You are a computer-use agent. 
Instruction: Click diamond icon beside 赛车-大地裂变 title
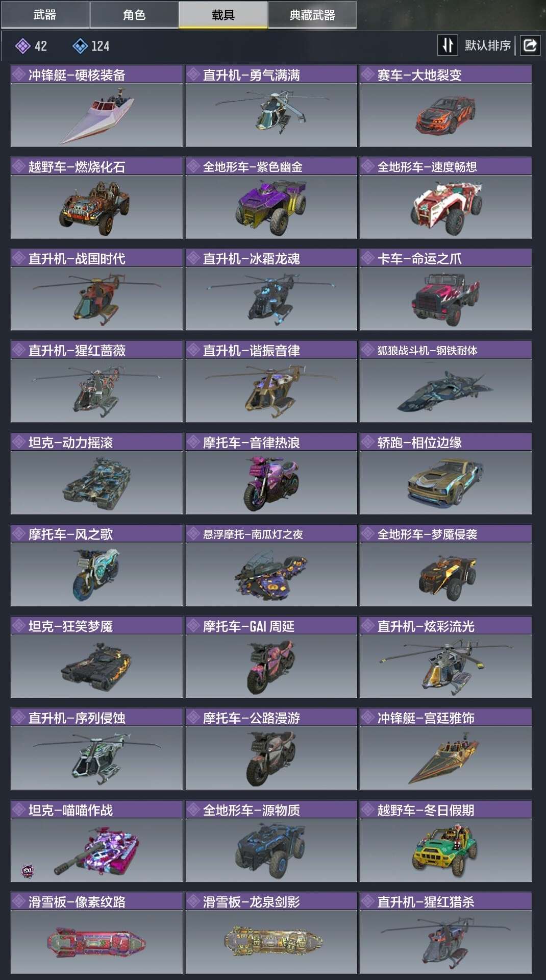[368, 75]
